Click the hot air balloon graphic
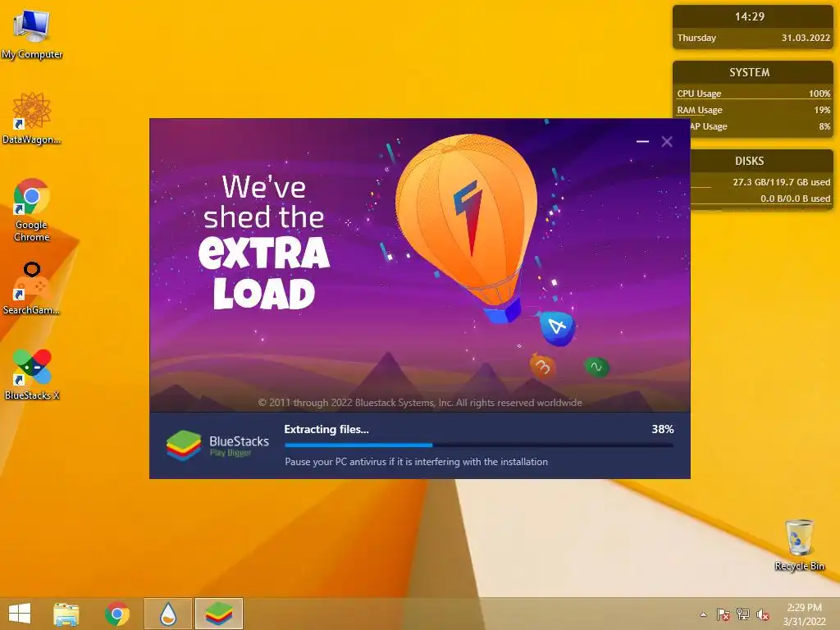This screenshot has width=840, height=630. (x=464, y=228)
